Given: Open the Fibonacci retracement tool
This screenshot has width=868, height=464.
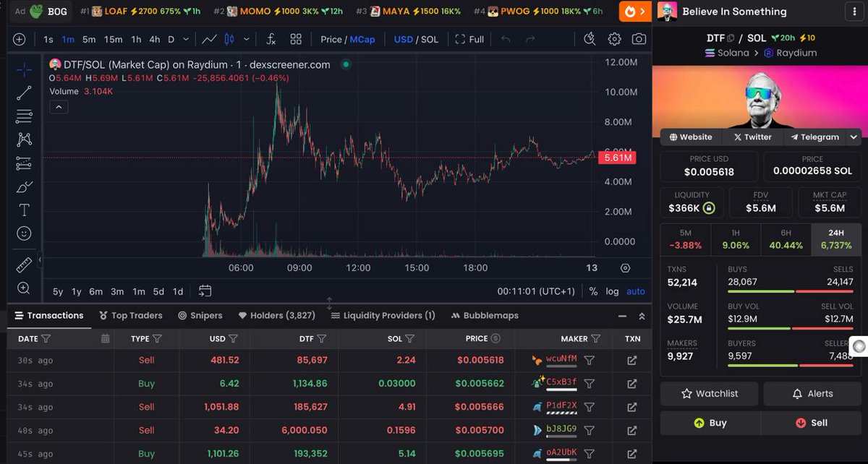Looking at the screenshot, I should [24, 116].
